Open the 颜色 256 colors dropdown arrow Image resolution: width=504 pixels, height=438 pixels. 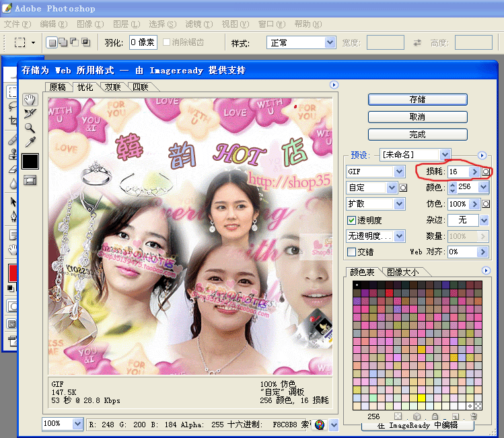click(483, 187)
